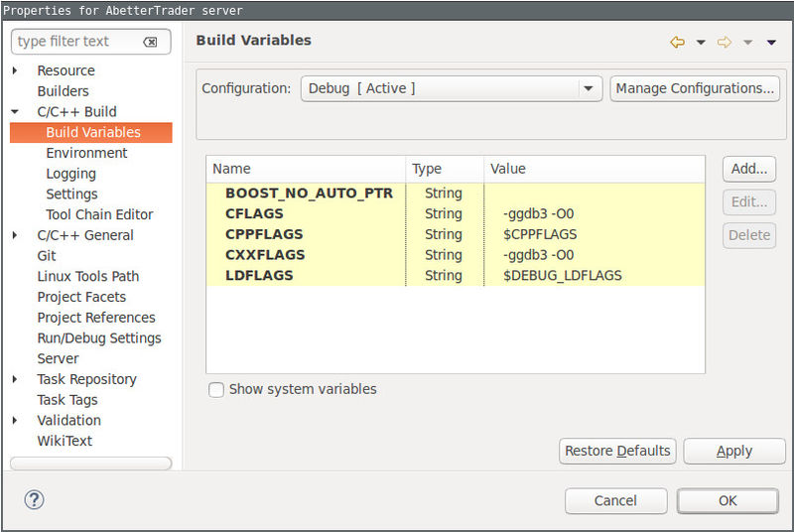The image size is (794, 532).
Task: Select C/C++ General category
Action: [x=85, y=235]
